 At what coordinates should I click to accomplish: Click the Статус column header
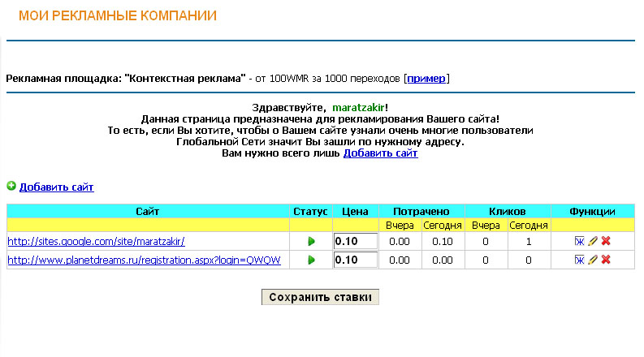pyautogui.click(x=310, y=211)
